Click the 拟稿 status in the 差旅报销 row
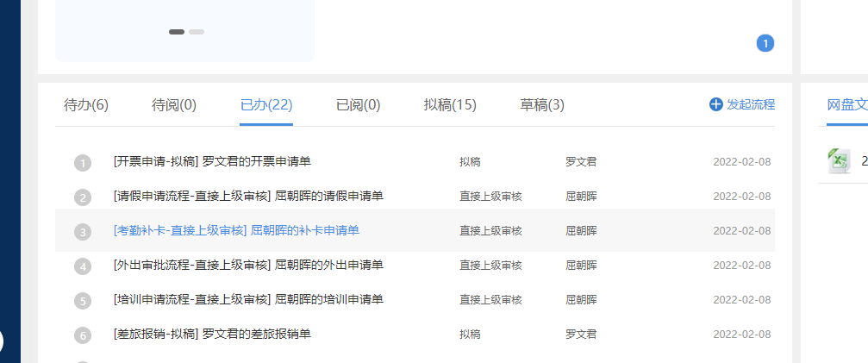The height and width of the screenshot is (363, 868). pos(470,335)
